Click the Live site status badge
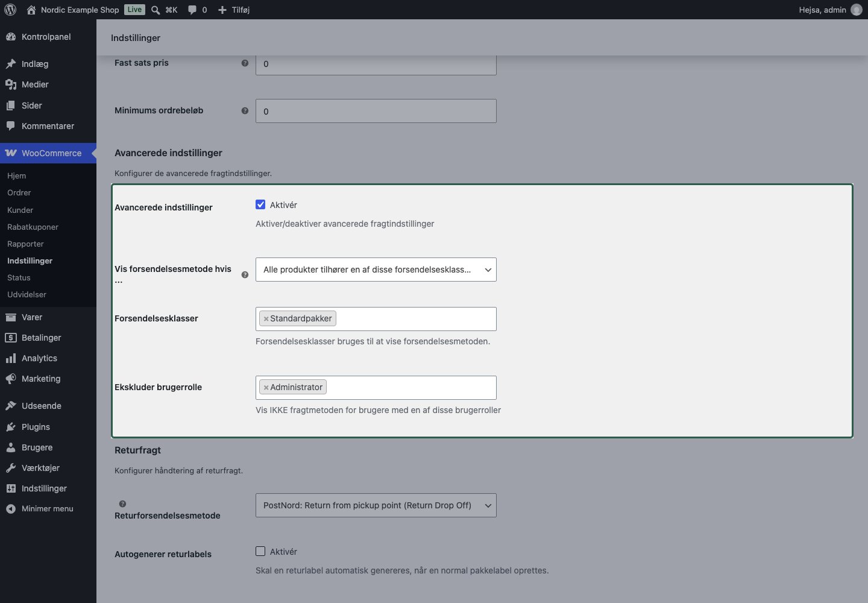 (x=134, y=10)
